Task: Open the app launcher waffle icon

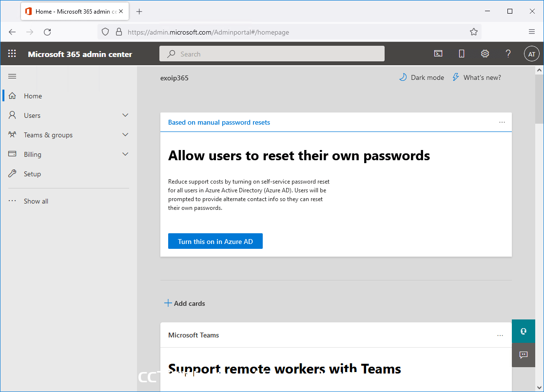Action: [x=12, y=54]
